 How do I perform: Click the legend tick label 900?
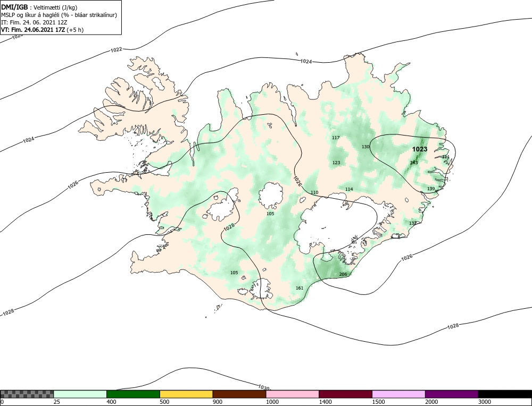218,402
